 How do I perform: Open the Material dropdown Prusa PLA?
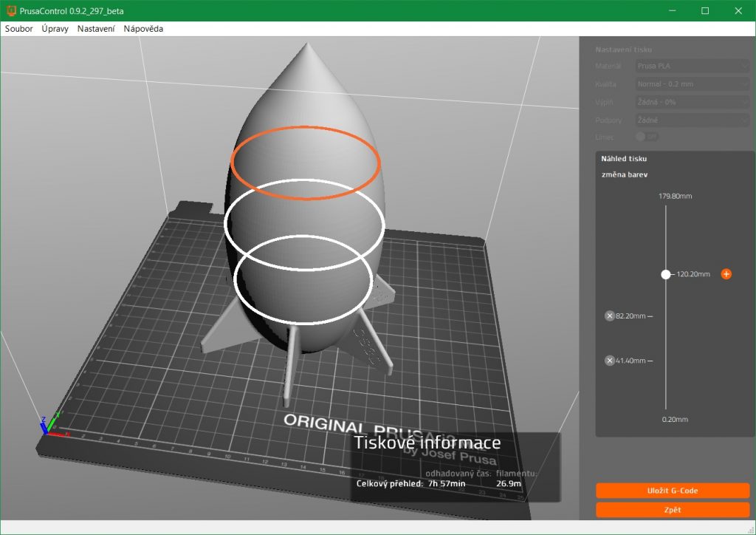point(692,66)
